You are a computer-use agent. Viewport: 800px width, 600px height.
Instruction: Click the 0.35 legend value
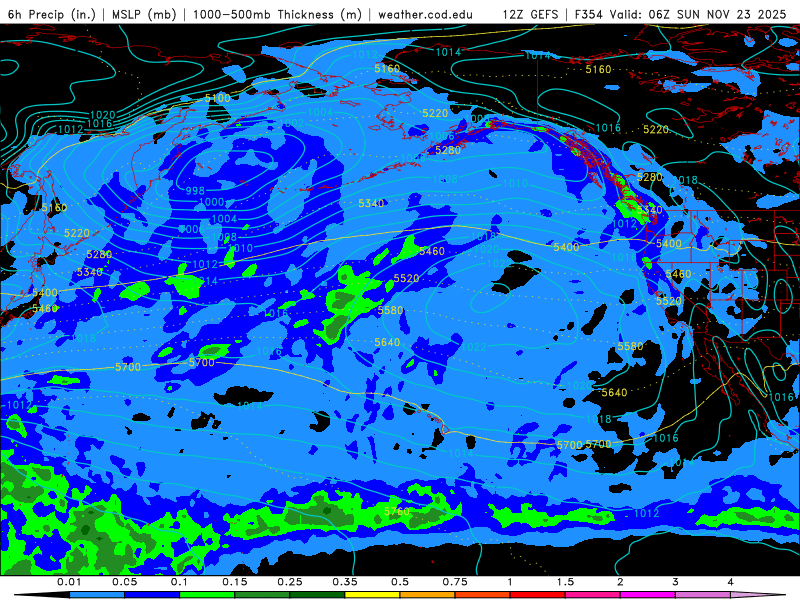(345, 582)
